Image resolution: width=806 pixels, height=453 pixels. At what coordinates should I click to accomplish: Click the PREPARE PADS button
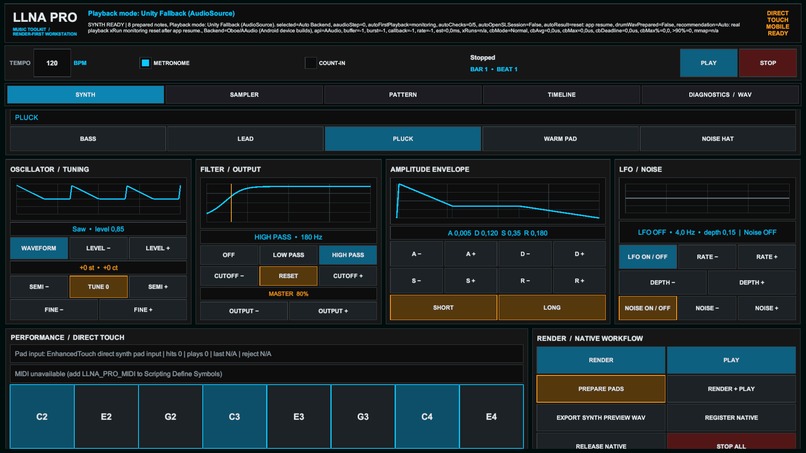601,389
